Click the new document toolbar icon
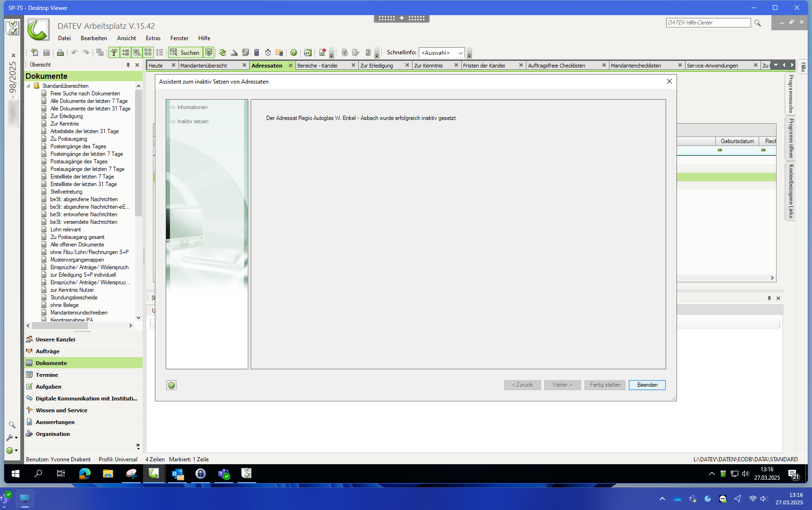 coord(34,53)
